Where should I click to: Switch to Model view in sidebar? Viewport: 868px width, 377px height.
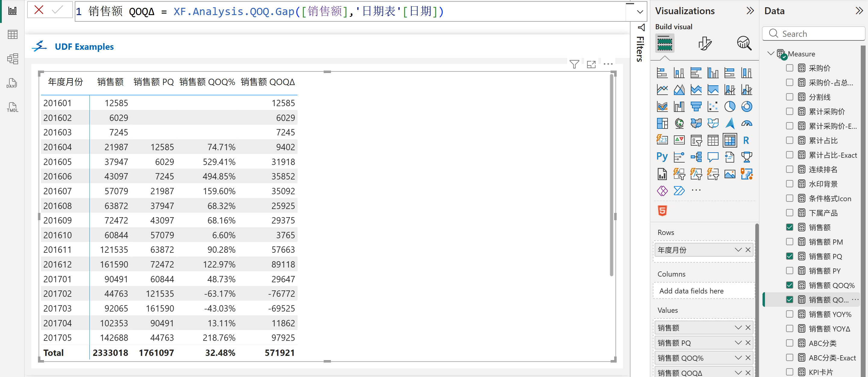click(12, 59)
